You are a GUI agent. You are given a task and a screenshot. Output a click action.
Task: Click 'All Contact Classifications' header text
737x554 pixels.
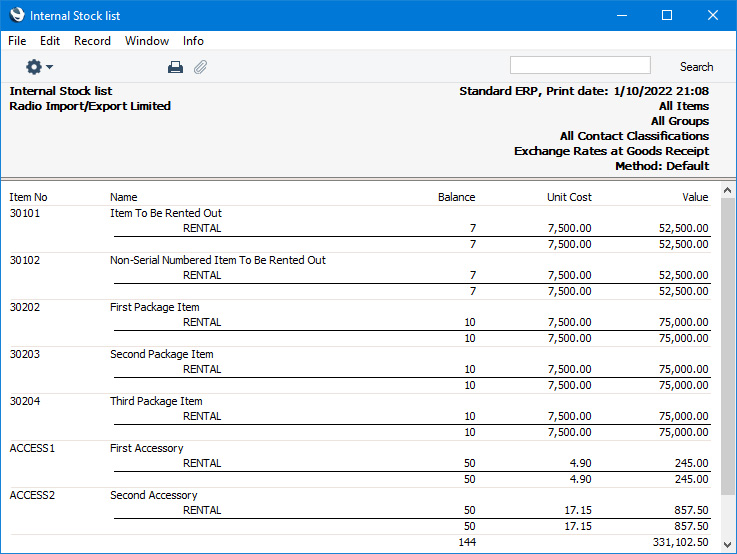click(x=635, y=136)
